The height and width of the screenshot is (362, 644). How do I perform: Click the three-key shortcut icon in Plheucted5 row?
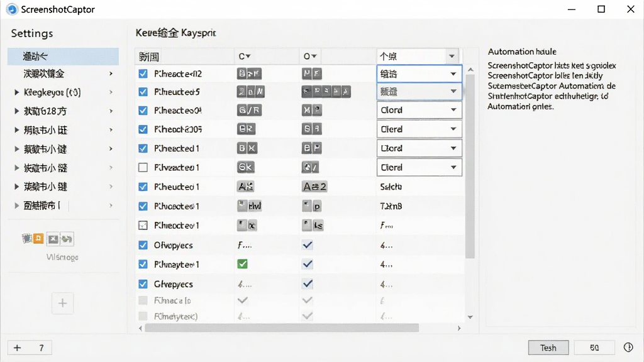(250, 92)
